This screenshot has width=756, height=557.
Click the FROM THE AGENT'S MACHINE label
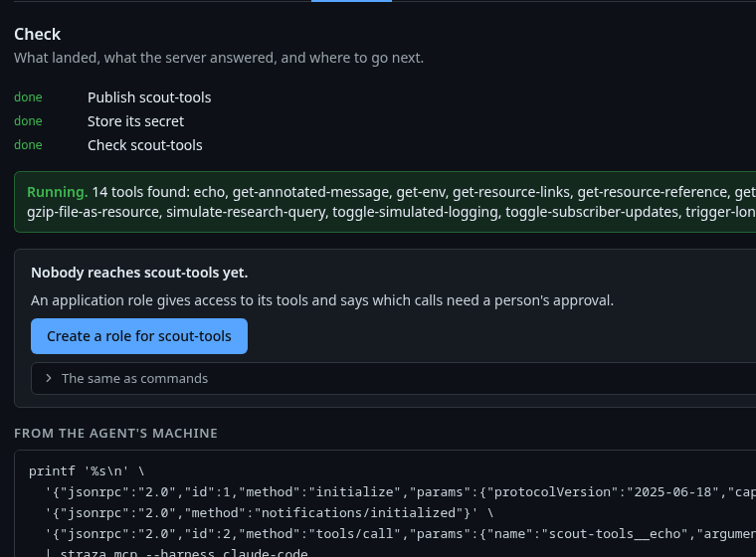(x=115, y=433)
